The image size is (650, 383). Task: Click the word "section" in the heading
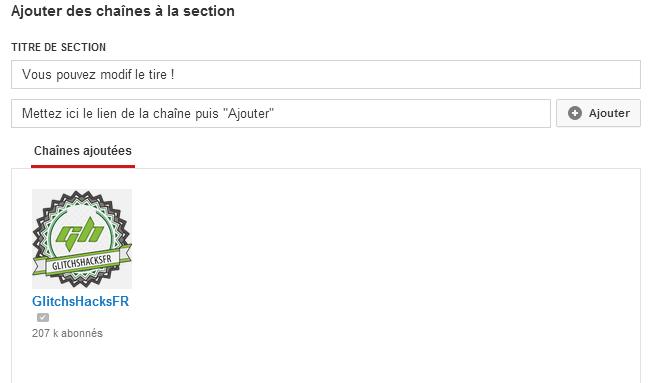coord(209,11)
